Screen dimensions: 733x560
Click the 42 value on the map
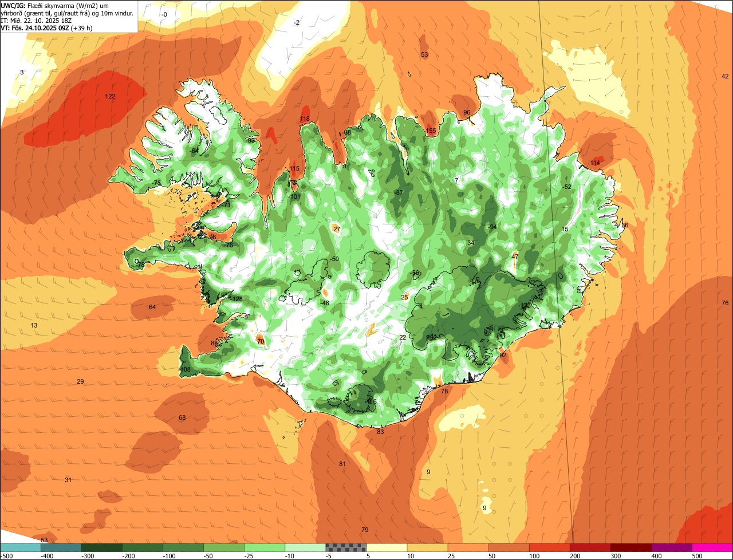[x=725, y=76]
